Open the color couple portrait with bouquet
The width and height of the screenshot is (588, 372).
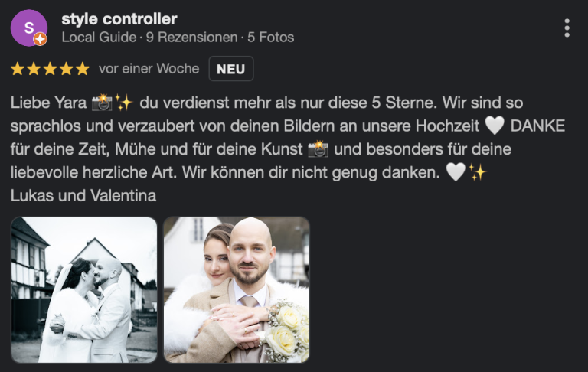237,290
